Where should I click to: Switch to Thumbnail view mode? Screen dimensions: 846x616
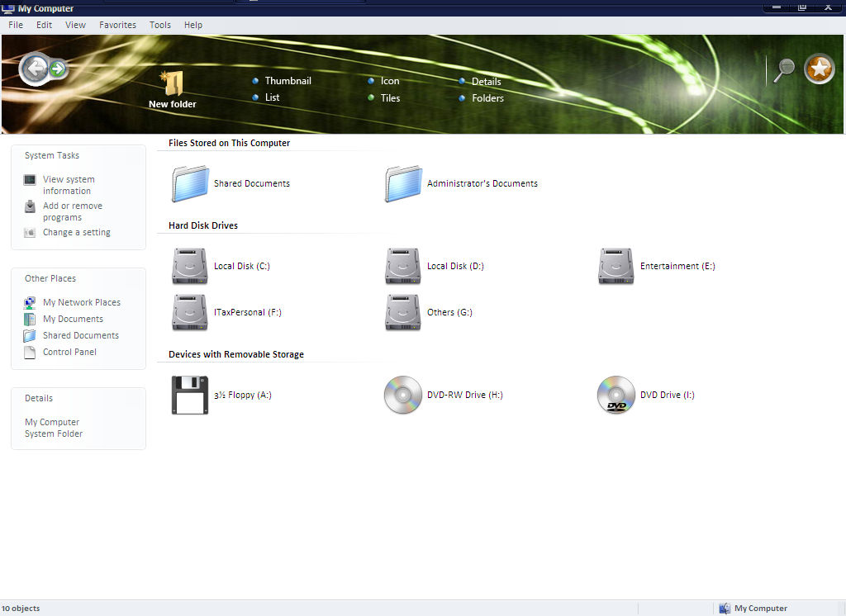[x=288, y=81]
